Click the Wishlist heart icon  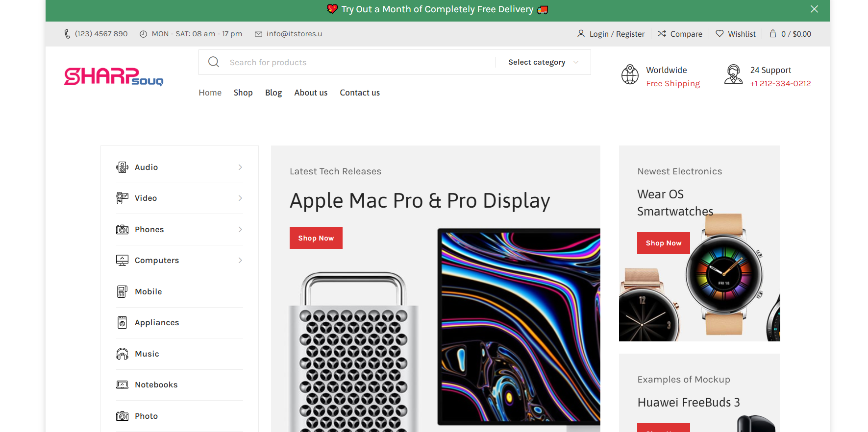click(719, 34)
